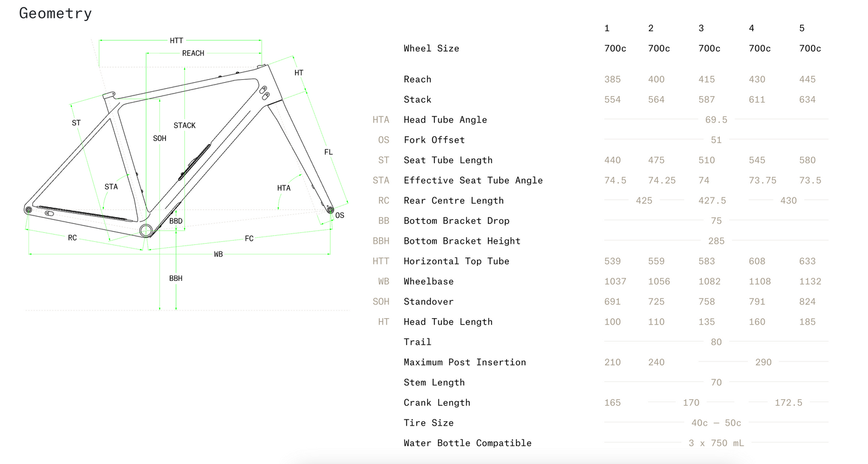
Task: Select the Effective Seat Tube Angle row label
Action: click(473, 181)
